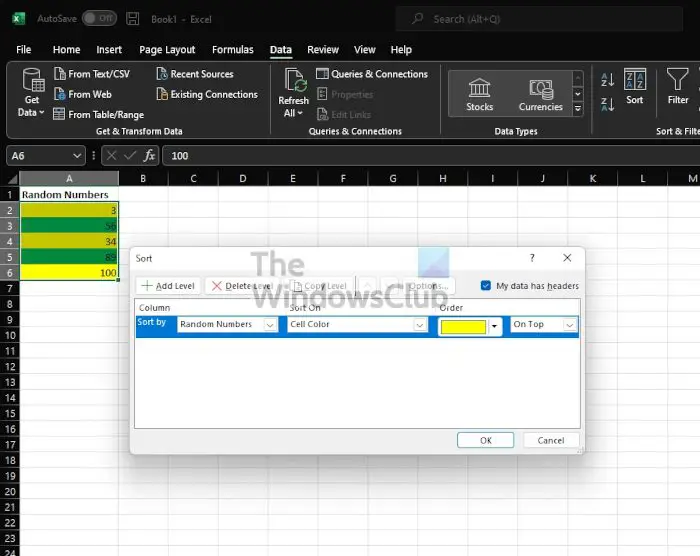Select column A header
This screenshot has height=556, width=700.
(x=69, y=179)
